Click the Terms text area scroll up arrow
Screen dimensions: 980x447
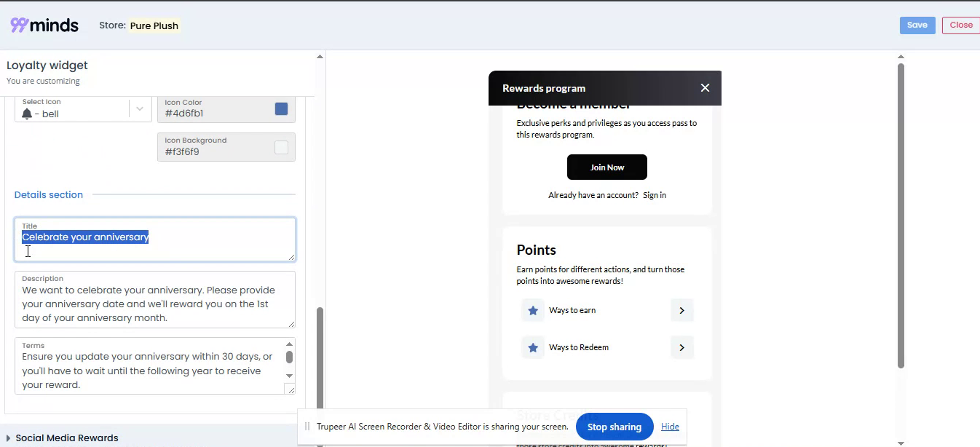coord(289,344)
